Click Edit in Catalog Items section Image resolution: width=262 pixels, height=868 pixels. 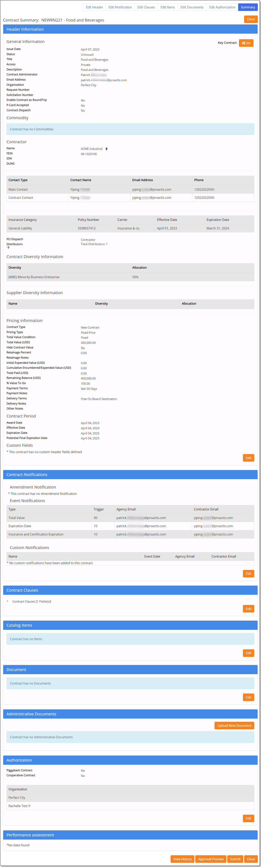pyautogui.click(x=248, y=653)
